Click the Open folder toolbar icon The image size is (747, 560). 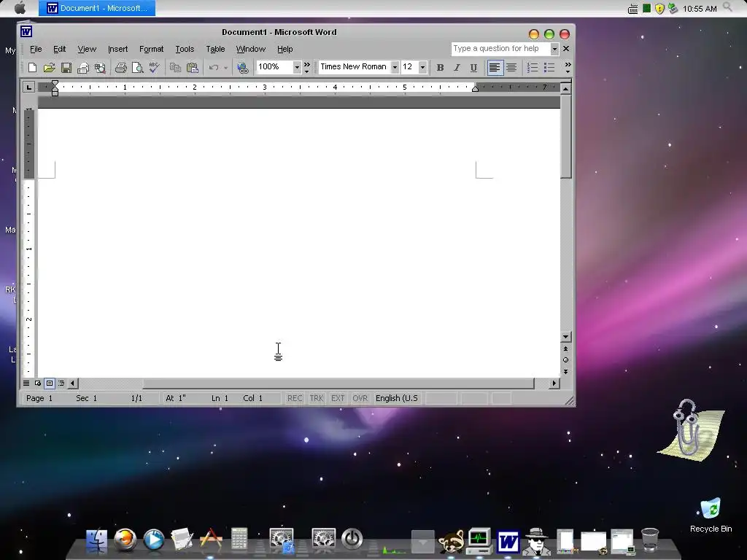49,68
